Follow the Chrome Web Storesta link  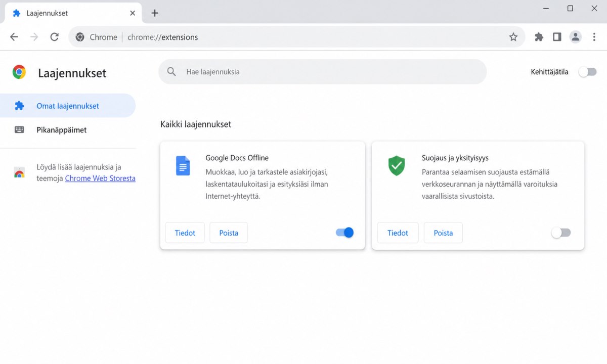point(100,178)
